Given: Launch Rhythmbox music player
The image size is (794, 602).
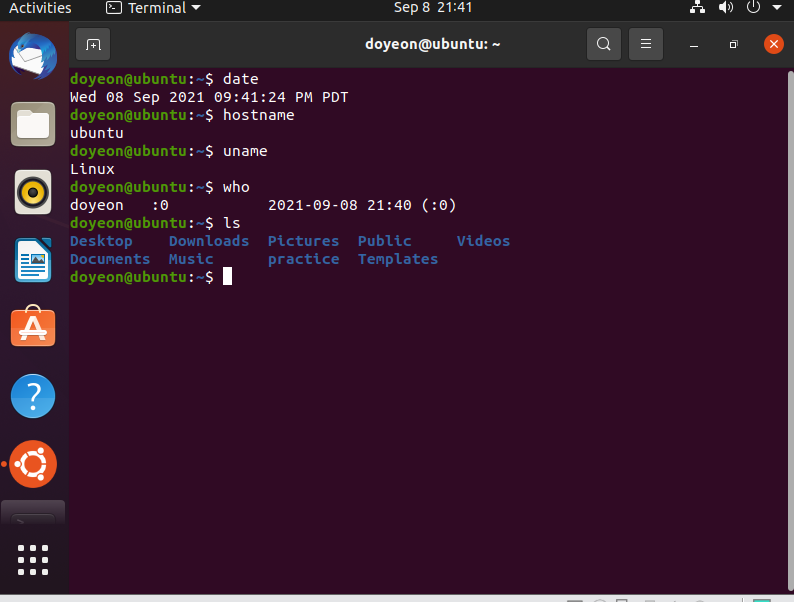Looking at the screenshot, I should (33, 192).
